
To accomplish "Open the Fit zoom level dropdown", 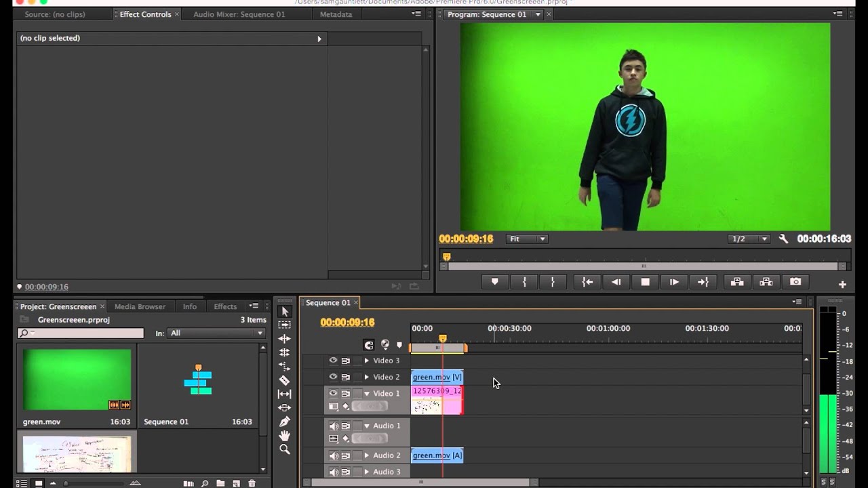I will click(x=527, y=239).
